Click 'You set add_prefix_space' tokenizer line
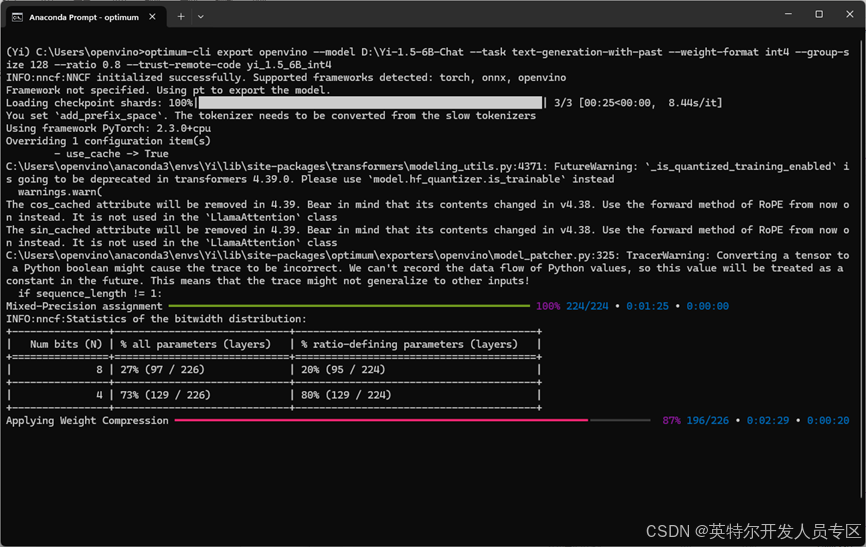 271,115
